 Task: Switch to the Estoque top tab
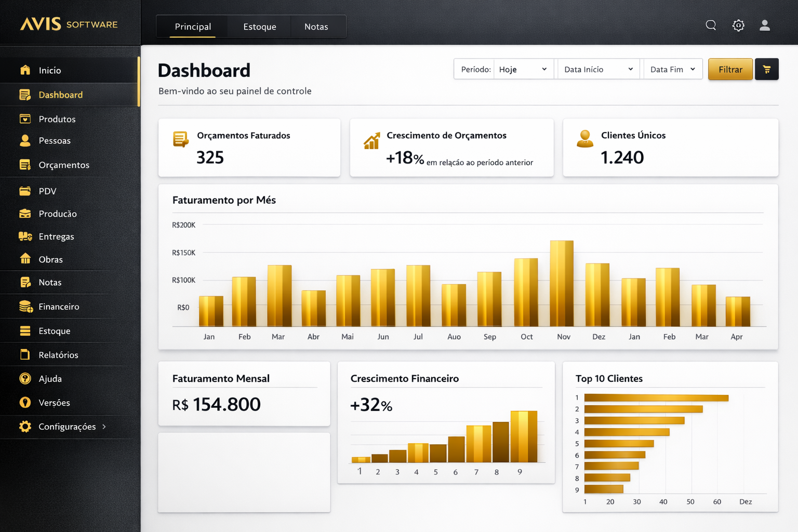tap(259, 26)
